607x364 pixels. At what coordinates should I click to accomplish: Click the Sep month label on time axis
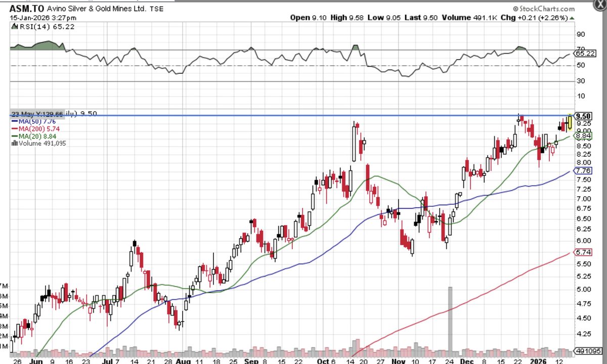pos(252,361)
